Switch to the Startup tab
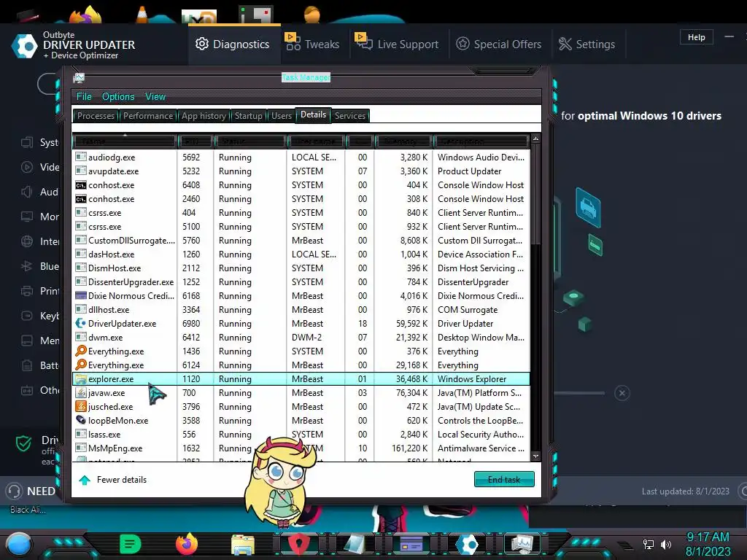Viewport: 747px width, 560px height. [248, 116]
